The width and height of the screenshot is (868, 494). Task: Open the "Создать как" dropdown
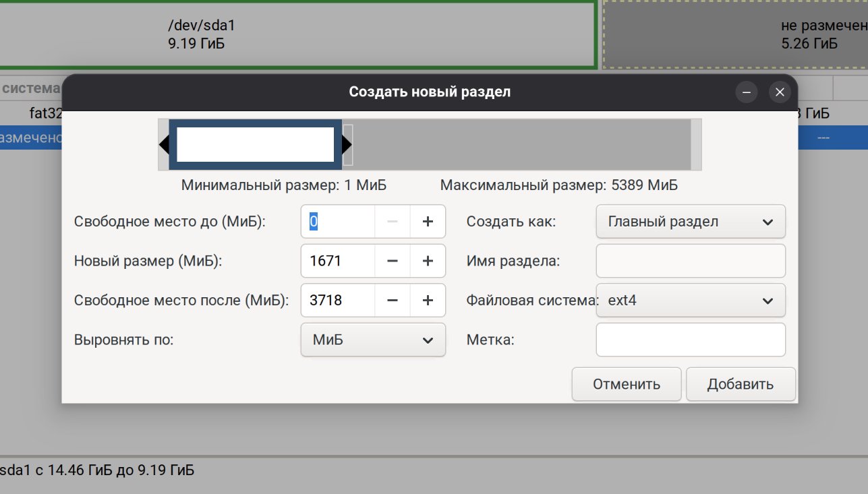click(690, 221)
